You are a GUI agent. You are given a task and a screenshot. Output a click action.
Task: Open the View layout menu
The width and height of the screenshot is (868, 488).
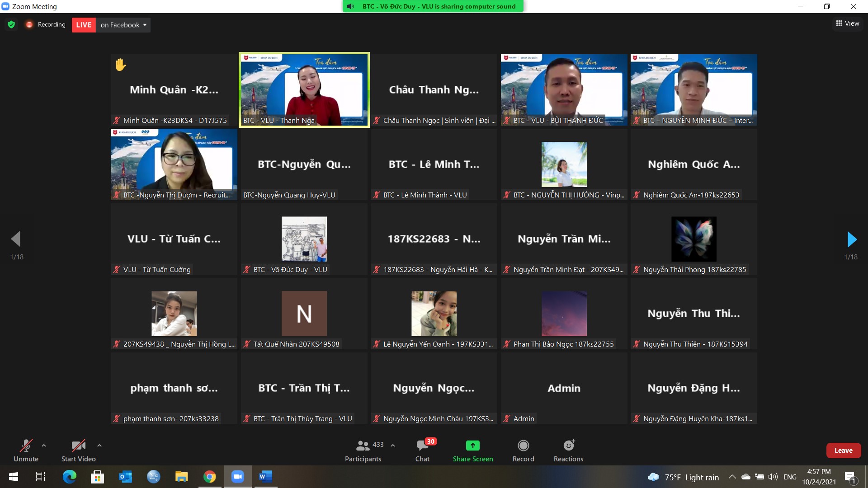click(x=848, y=23)
